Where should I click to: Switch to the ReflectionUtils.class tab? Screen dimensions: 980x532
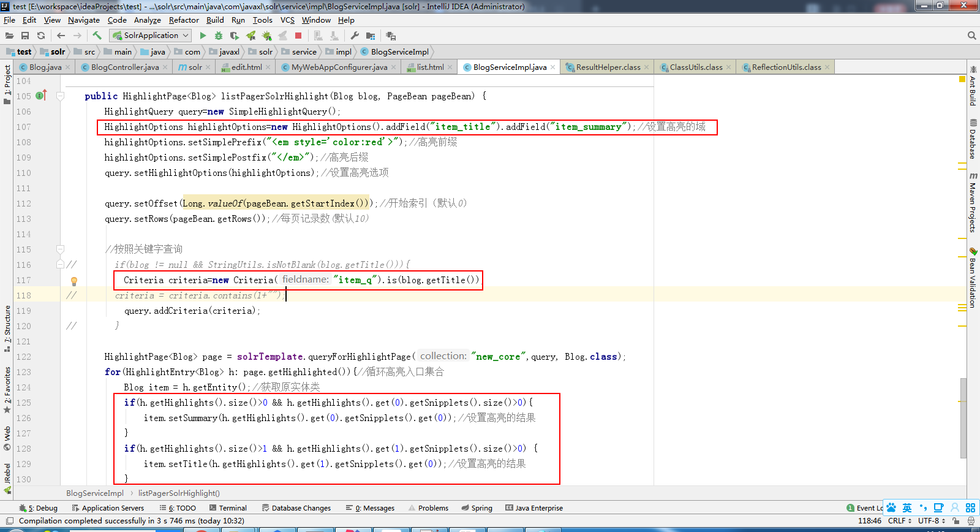click(786, 67)
